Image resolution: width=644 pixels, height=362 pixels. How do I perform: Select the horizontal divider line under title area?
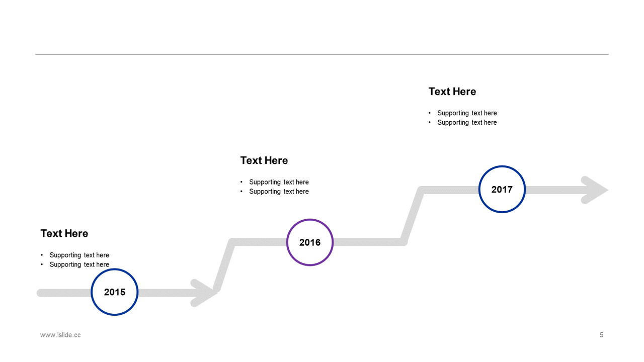coord(322,54)
